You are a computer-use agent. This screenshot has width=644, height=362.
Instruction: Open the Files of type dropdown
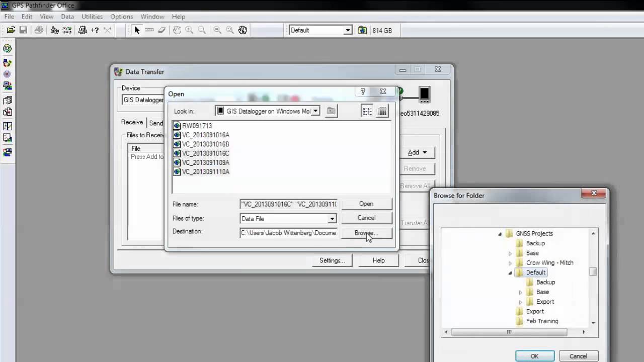[332, 219]
